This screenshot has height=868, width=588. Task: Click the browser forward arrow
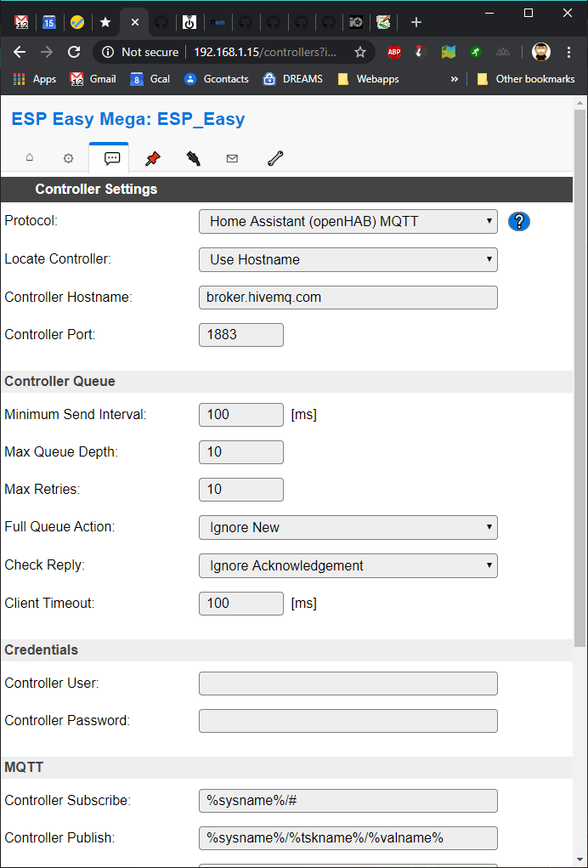pyautogui.click(x=47, y=52)
